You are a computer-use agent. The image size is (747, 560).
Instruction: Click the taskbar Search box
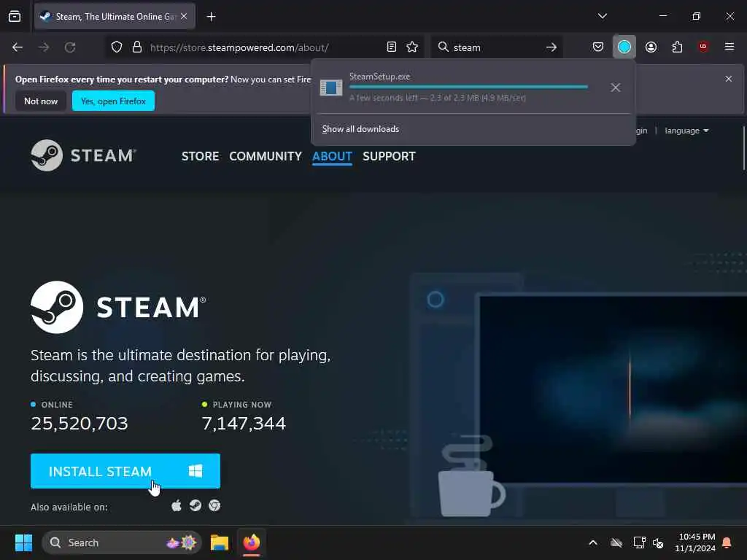coord(122,542)
